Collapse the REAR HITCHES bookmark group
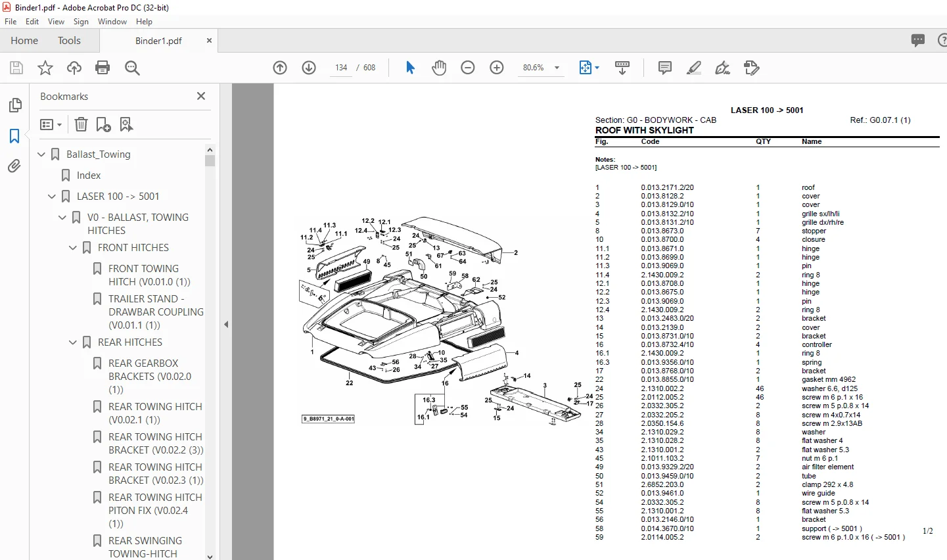The height and width of the screenshot is (560, 947). pyautogui.click(x=74, y=342)
